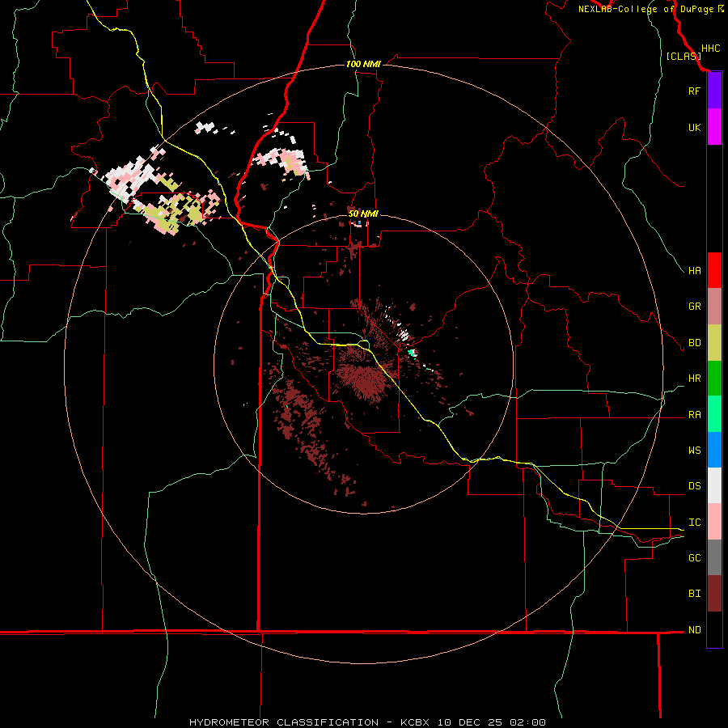Click the 'HYDROMETEOR CLASSIFICATION - KCBX' title caption
This screenshot has width=728, height=728.
point(309,722)
